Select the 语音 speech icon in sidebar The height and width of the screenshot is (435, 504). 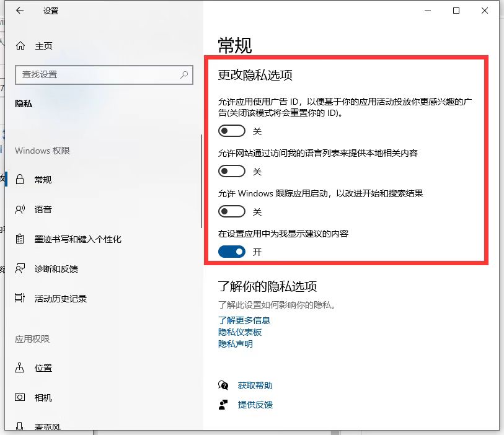(19, 209)
